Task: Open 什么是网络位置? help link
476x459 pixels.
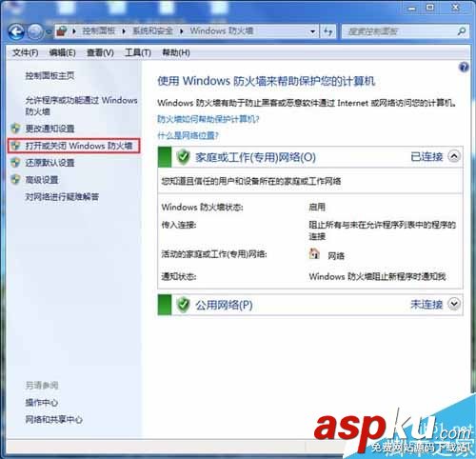Action: [x=188, y=136]
